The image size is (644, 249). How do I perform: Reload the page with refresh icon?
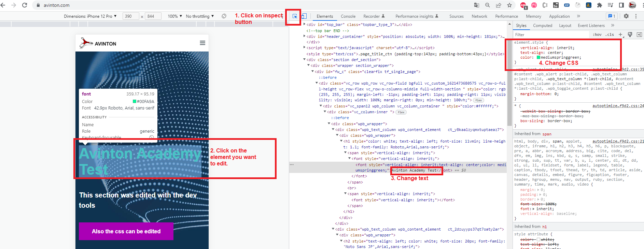pyautogui.click(x=25, y=5)
